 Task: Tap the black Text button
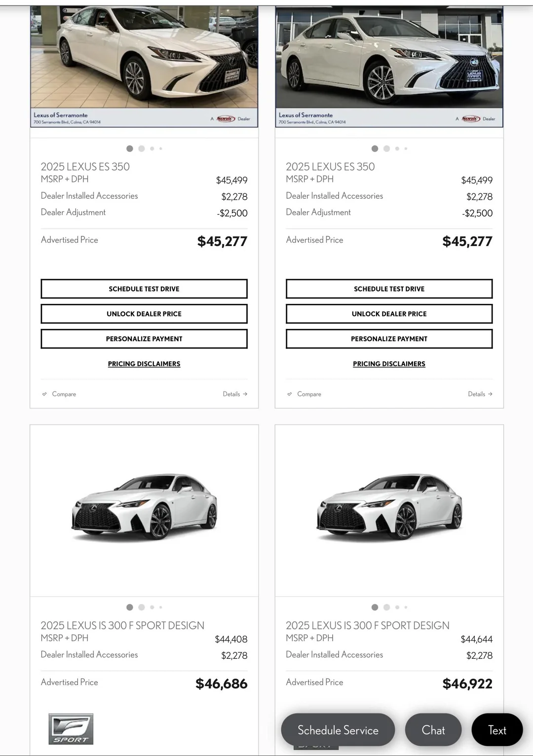[x=497, y=730]
